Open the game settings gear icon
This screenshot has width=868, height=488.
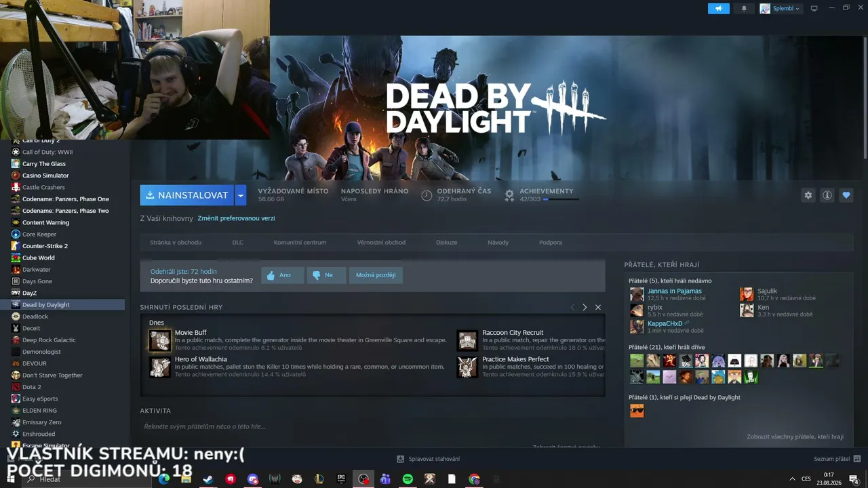808,195
